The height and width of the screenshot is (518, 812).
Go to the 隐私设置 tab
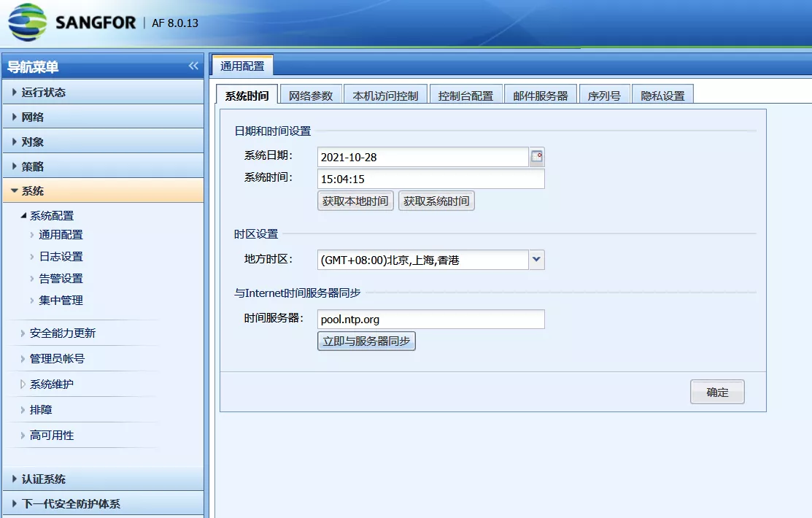pos(662,96)
